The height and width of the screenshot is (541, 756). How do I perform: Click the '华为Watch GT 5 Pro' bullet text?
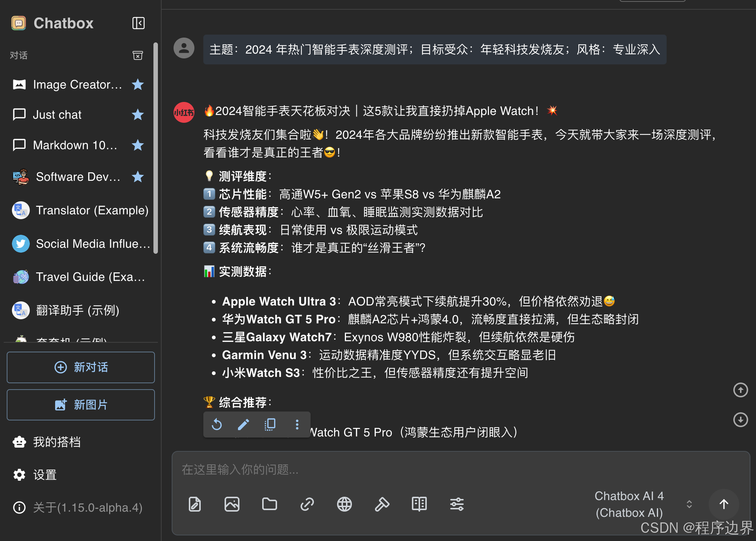(279, 319)
